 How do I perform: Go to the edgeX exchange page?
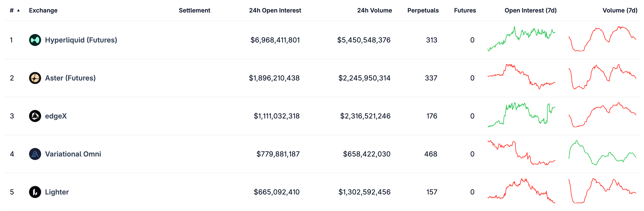pyautogui.click(x=56, y=116)
